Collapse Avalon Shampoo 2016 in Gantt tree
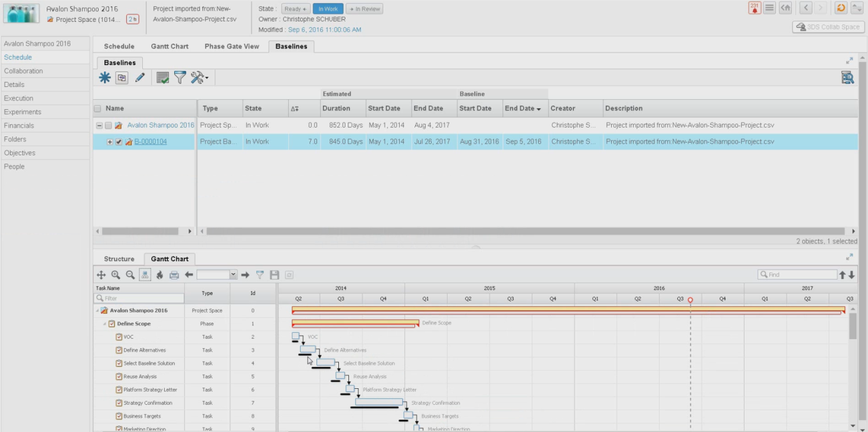This screenshot has width=868, height=432. (x=97, y=311)
